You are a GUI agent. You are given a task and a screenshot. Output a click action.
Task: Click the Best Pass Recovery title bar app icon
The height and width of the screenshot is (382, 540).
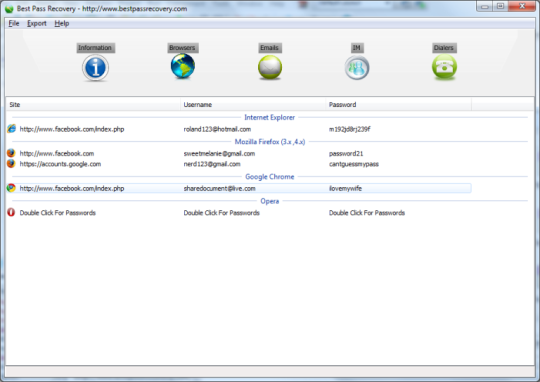[10, 9]
